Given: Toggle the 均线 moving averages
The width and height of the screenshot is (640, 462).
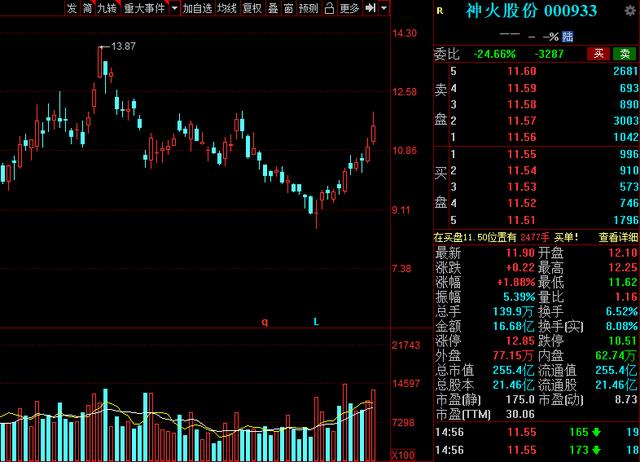Looking at the screenshot, I should click(x=227, y=8).
